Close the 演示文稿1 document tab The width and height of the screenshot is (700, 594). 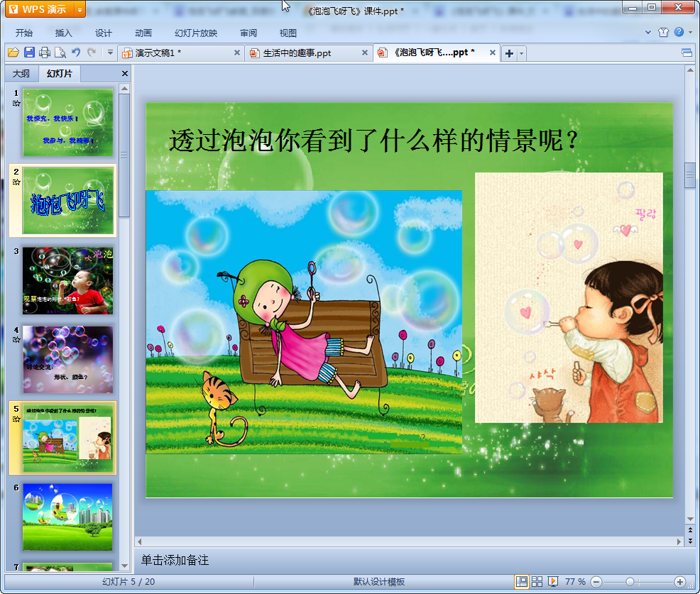coord(237,53)
